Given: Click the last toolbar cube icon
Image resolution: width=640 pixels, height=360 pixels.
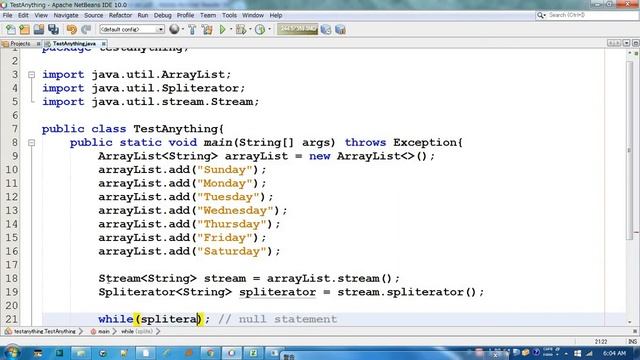Looking at the screenshot, I should pyautogui.click(x=340, y=29).
